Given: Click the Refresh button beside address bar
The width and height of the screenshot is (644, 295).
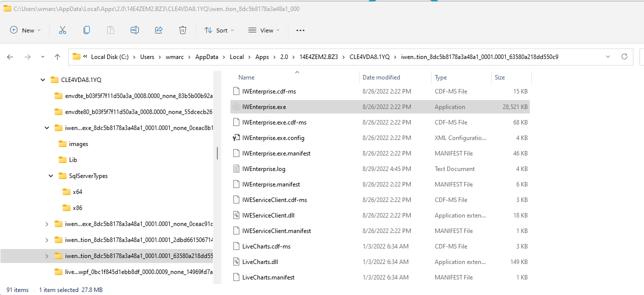Looking at the screenshot, I should [624, 57].
